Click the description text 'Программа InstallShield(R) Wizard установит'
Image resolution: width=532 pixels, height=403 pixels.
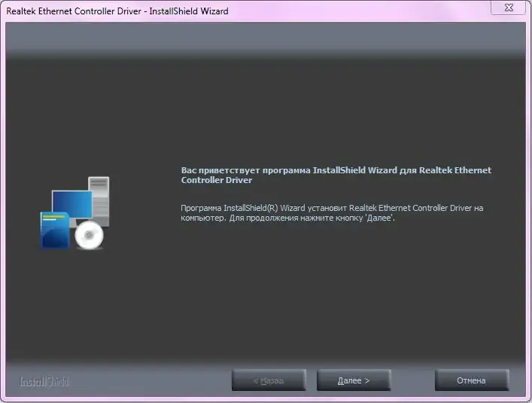point(263,208)
